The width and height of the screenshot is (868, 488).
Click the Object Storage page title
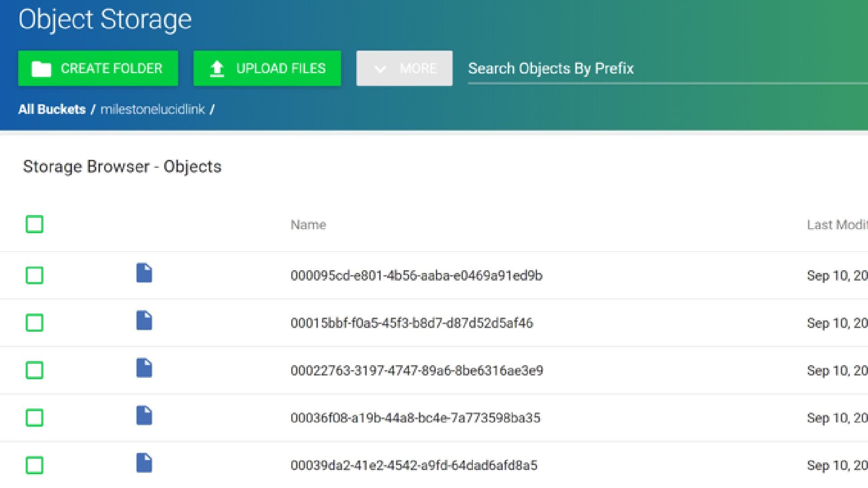pyautogui.click(x=105, y=20)
